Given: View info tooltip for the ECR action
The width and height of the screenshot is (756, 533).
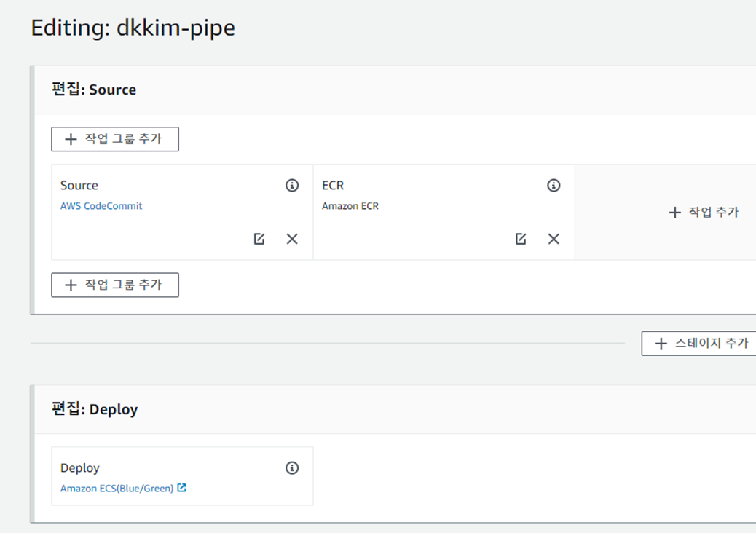Looking at the screenshot, I should [x=554, y=186].
